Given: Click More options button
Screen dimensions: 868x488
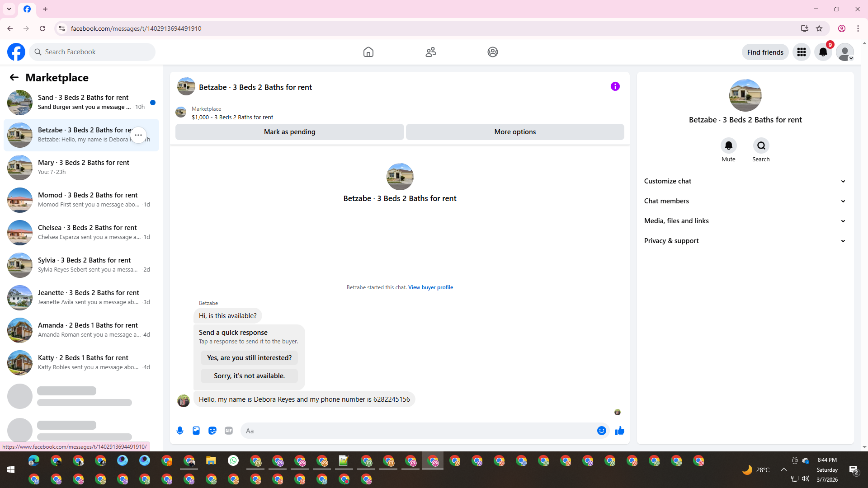Looking at the screenshot, I should click(x=515, y=132).
